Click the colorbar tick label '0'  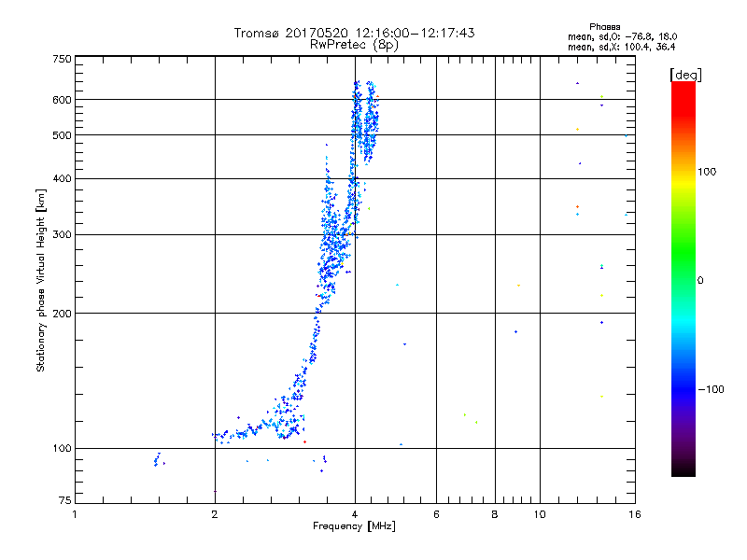pos(699,280)
